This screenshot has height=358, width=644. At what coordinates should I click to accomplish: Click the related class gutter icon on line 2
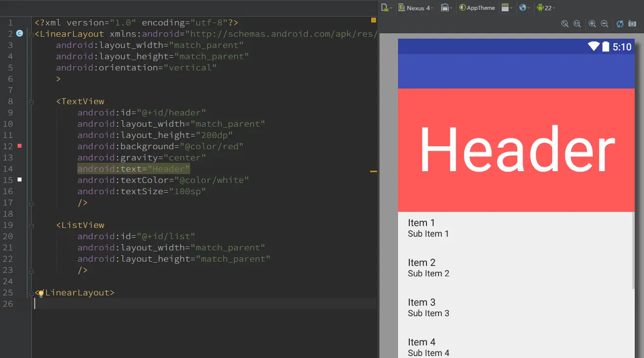(x=20, y=33)
